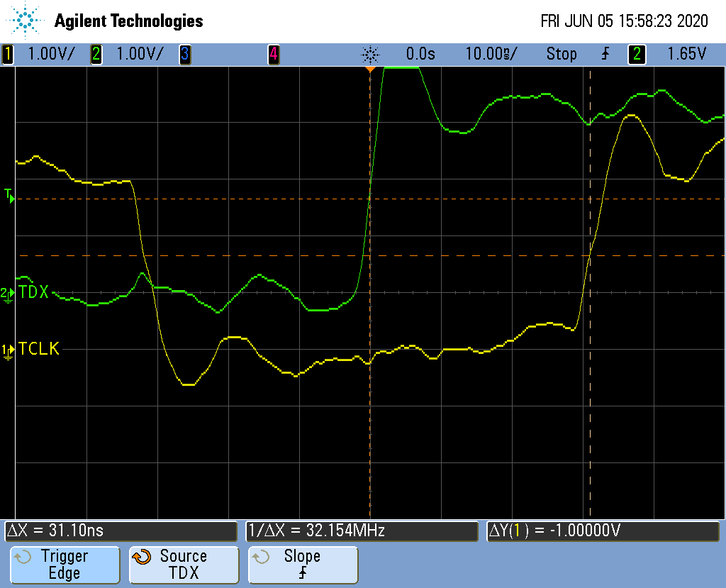Click the blue channel 3 indicator
This screenshot has height=588, width=726.
pos(184,54)
